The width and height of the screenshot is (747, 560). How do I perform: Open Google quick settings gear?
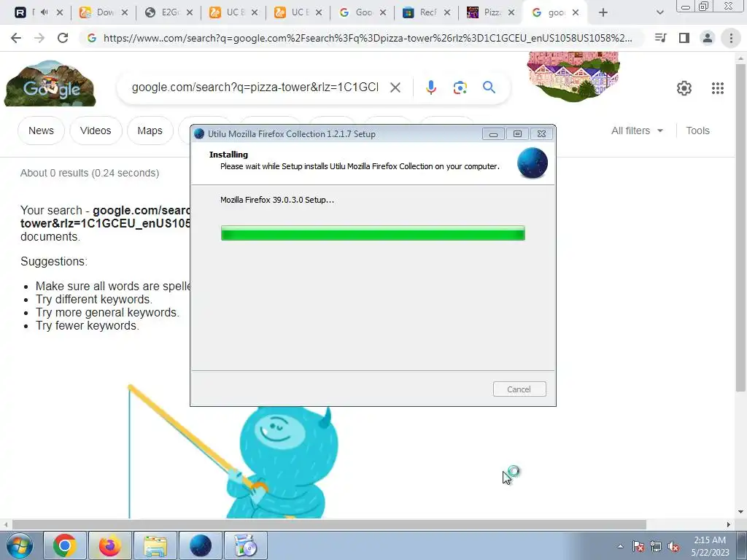click(684, 88)
